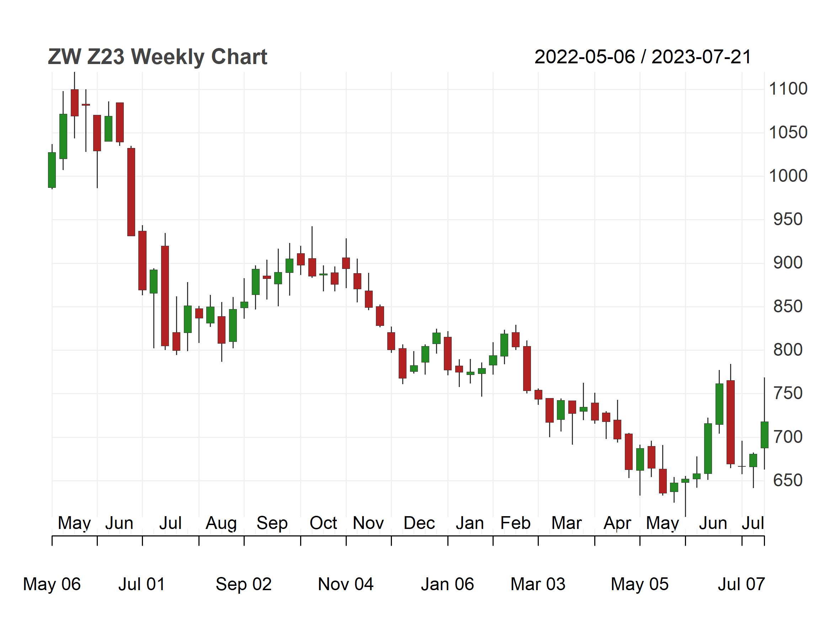840x630 pixels.
Task: Select the 650 price axis label
Action: [788, 480]
